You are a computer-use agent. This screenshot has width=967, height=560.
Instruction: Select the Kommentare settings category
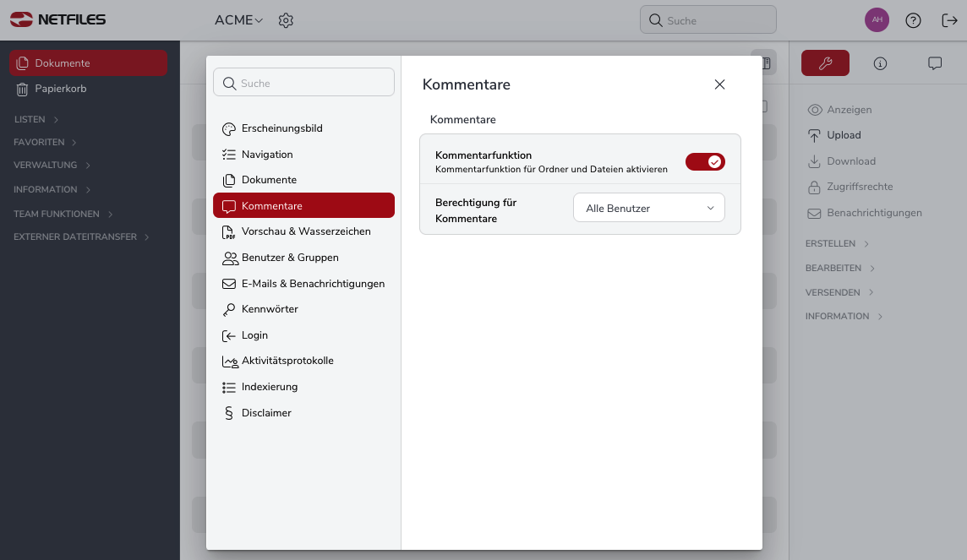coord(303,206)
